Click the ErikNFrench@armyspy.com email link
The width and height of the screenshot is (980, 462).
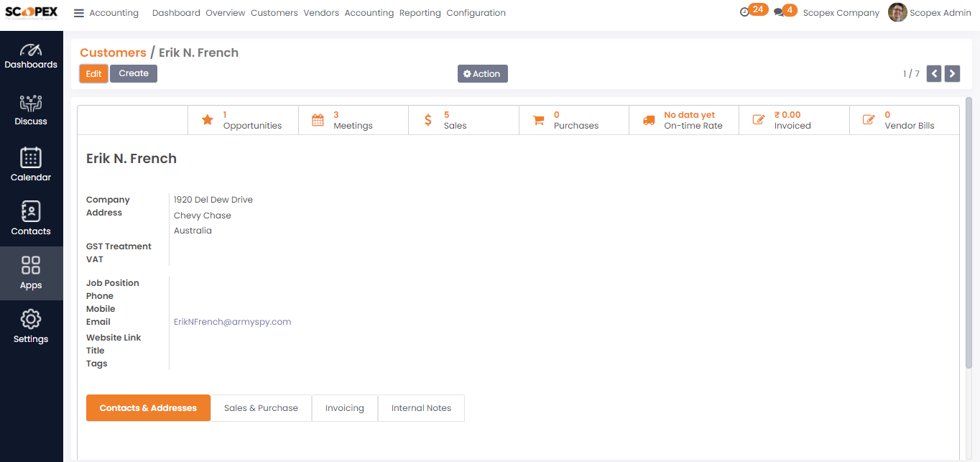click(x=233, y=322)
